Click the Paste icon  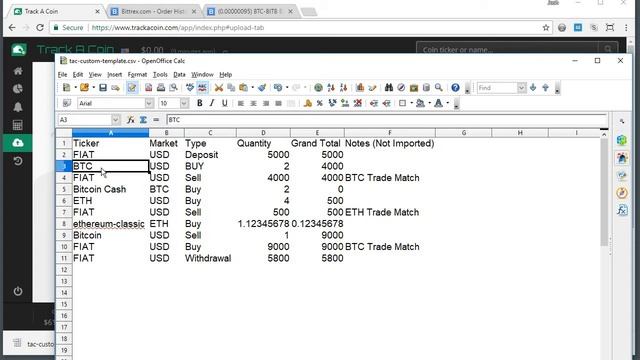click(244, 88)
